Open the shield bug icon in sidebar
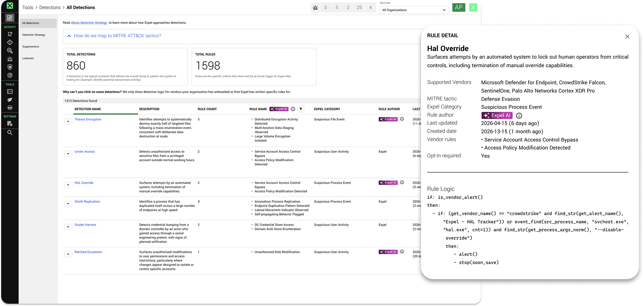This screenshot has width=644, height=306. (x=10, y=67)
